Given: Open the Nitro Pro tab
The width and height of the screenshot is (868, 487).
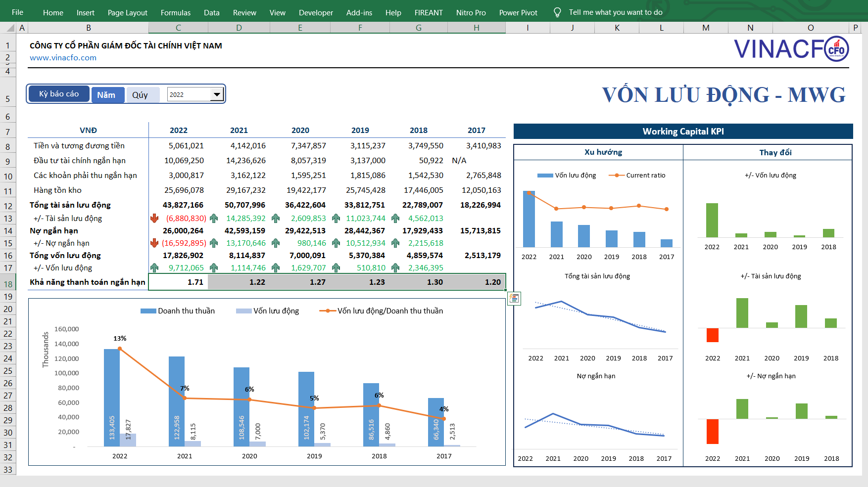Looking at the screenshot, I should tap(471, 12).
